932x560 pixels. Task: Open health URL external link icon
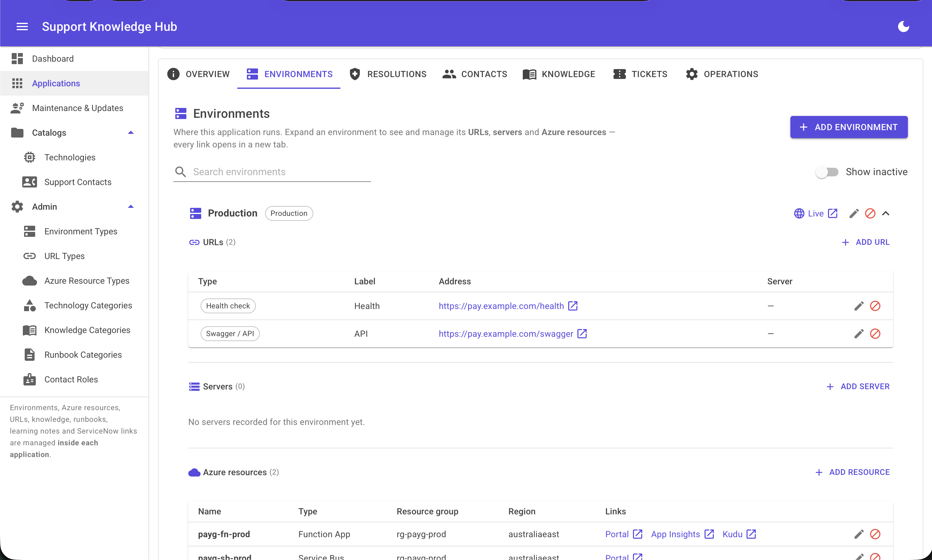pyautogui.click(x=573, y=306)
